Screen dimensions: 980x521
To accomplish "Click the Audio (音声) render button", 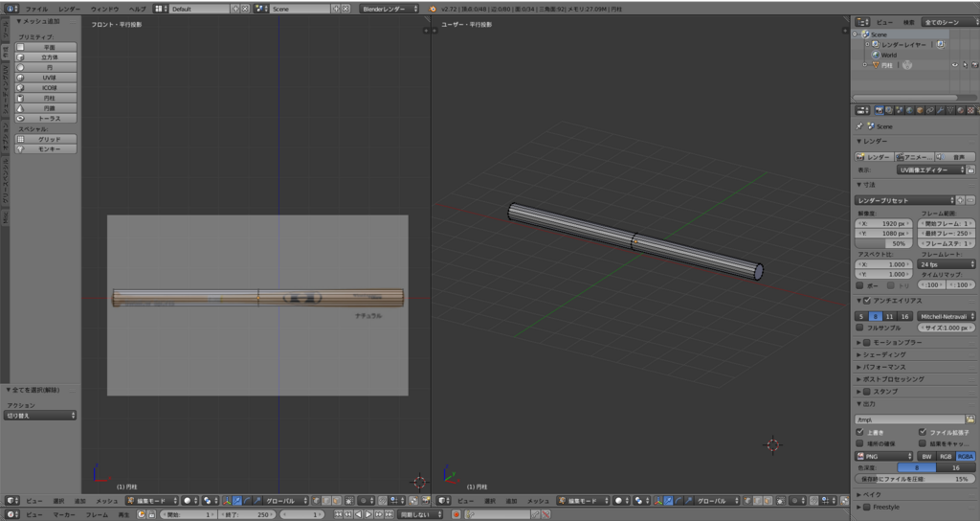I will (x=954, y=157).
